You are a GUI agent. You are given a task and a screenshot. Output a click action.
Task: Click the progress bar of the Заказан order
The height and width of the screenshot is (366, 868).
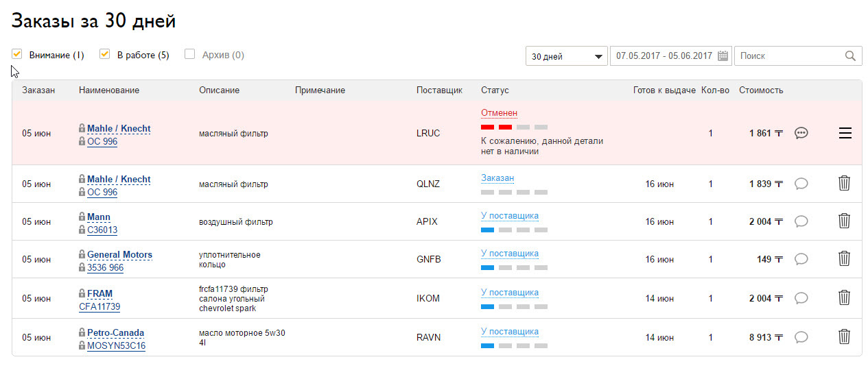coord(514,192)
